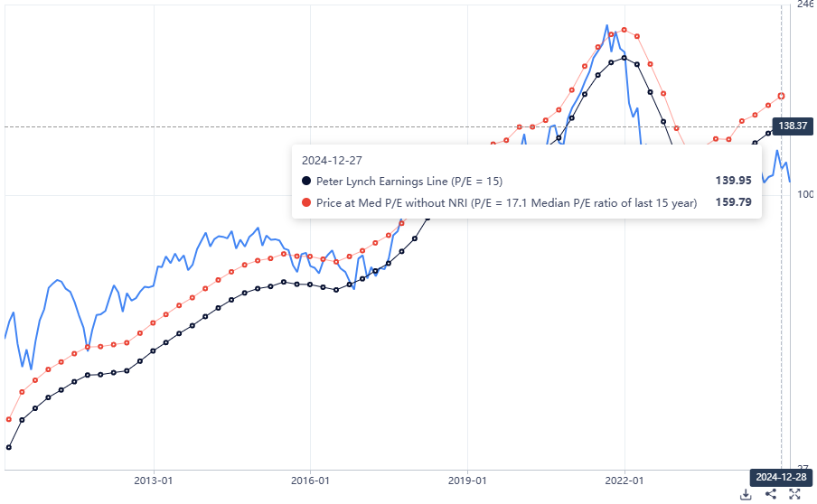817x504 pixels.
Task: Click the 138.37 price axis label
Action: pyautogui.click(x=792, y=126)
